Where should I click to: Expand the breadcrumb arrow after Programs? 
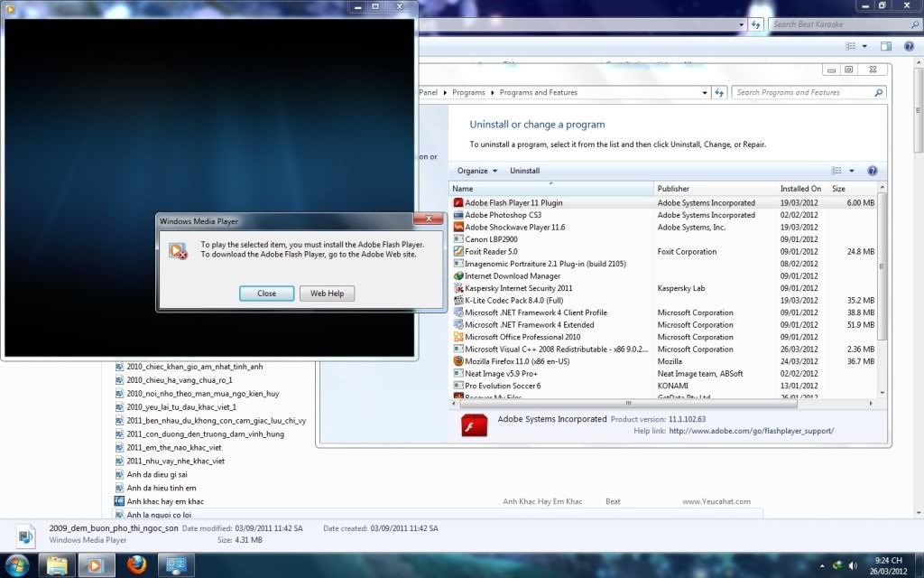click(x=493, y=93)
